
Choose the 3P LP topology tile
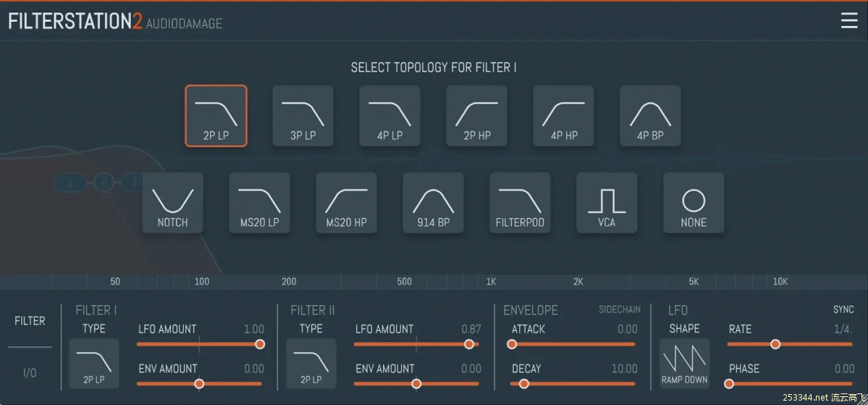[x=303, y=116]
